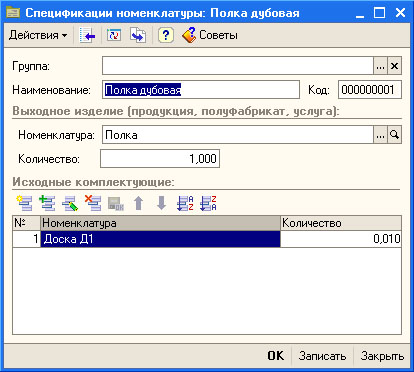Screen dimensions: 414x372
Task: Open Советы tips button
Action: (x=210, y=35)
